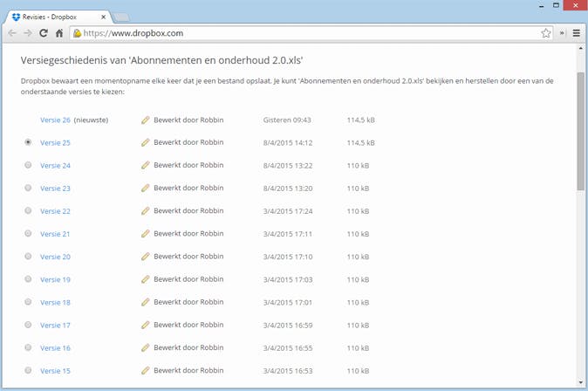This screenshot has height=391, width=588.
Task: Click the scrollbar up arrow
Action: pos(580,48)
